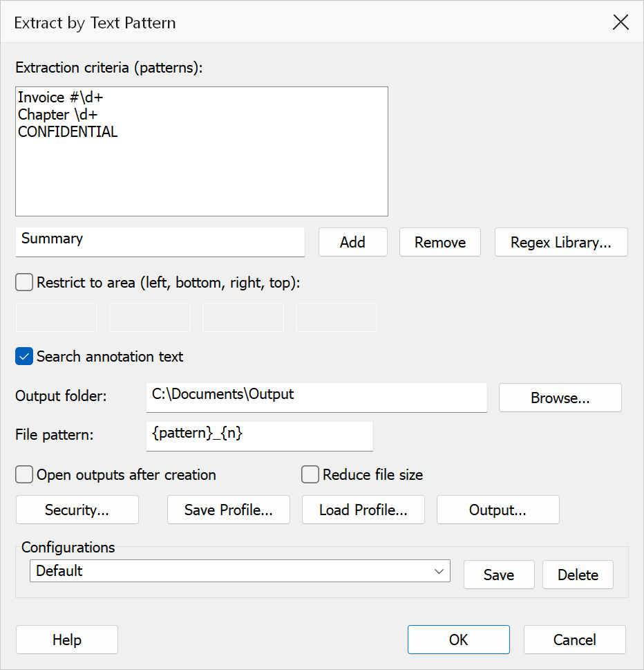Image resolution: width=644 pixels, height=670 pixels.
Task: Tick Open outputs after creation
Action: [x=24, y=475]
